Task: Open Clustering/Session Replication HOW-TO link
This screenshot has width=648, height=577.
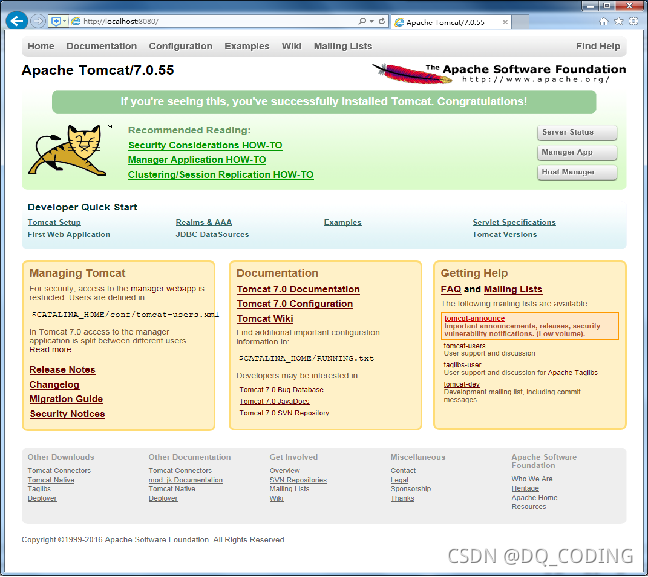Action: coord(221,174)
